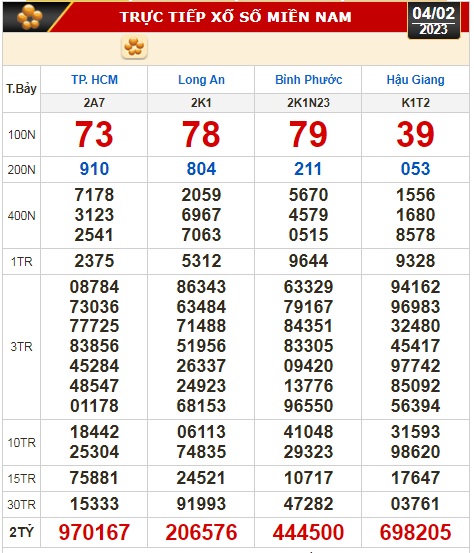This screenshot has height=553, width=474.
Task: Click the number 08784
Action: click(x=94, y=287)
